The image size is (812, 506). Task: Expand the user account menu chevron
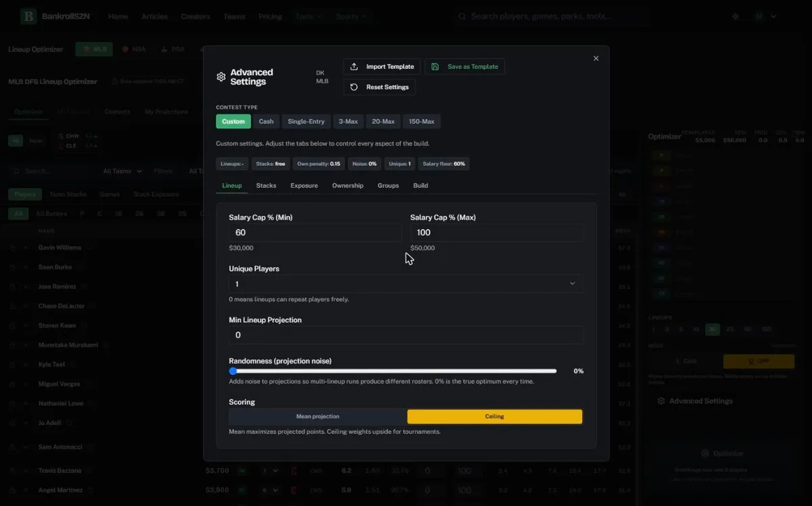pyautogui.click(x=773, y=16)
